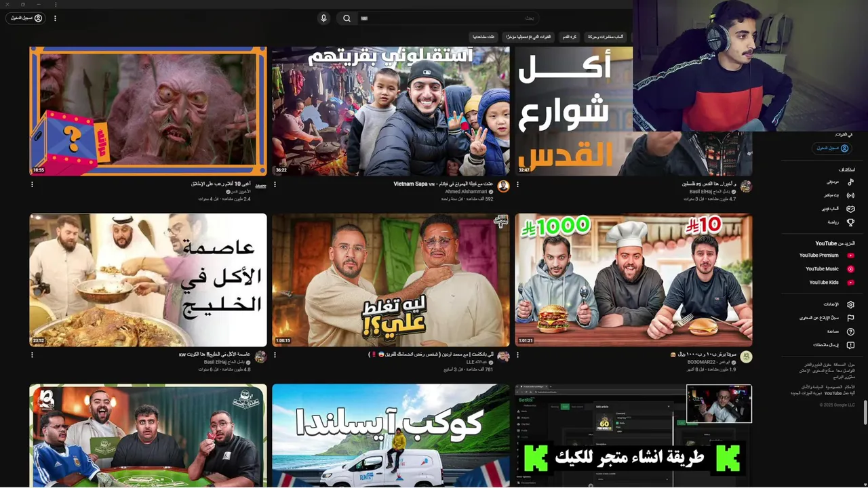Open YouTube Premium from sidebar

tap(826, 256)
